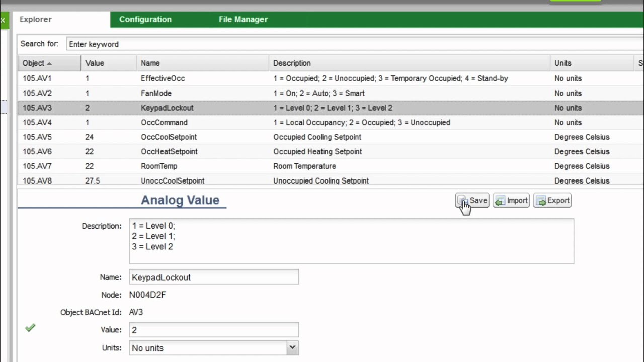644x362 pixels.
Task: Click the OccCoolSetpoint name cell
Action: pyautogui.click(x=169, y=137)
